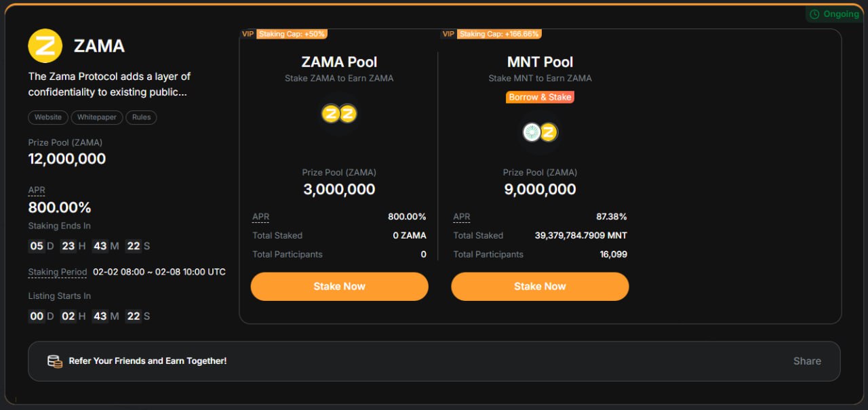Click the Staking Cap +166.66% badge
This screenshot has width=868, height=410.
point(499,34)
